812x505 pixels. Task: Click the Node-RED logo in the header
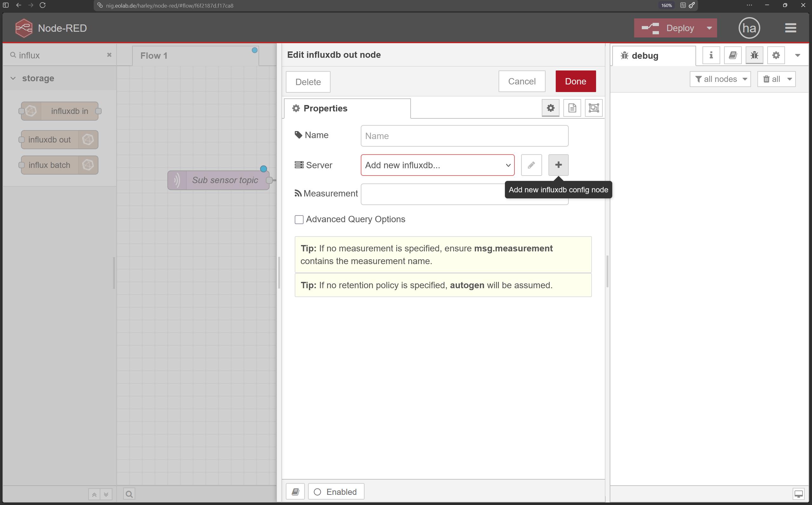click(24, 28)
